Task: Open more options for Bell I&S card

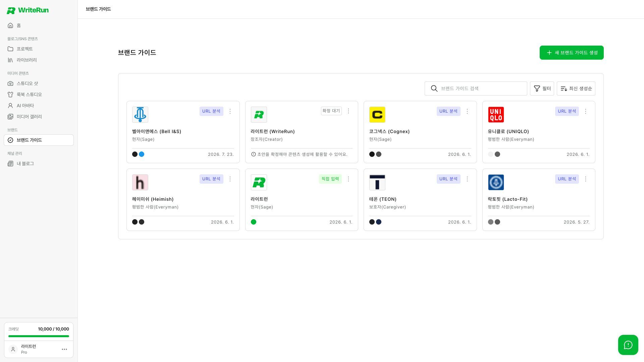Action: click(x=230, y=111)
